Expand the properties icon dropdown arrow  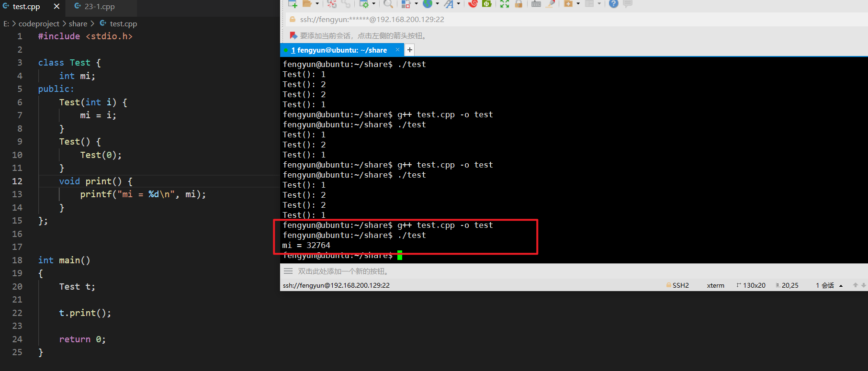(374, 4)
